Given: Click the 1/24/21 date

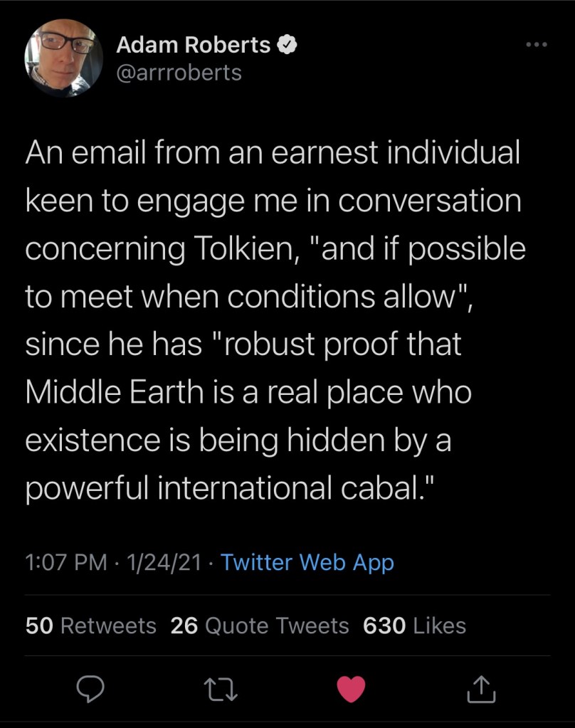Looking at the screenshot, I should [163, 562].
